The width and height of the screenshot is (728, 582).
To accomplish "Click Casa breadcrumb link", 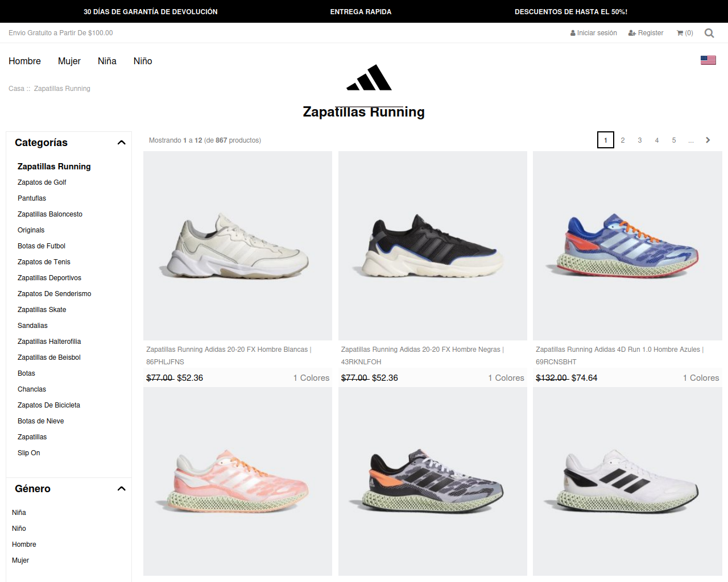I will point(16,89).
